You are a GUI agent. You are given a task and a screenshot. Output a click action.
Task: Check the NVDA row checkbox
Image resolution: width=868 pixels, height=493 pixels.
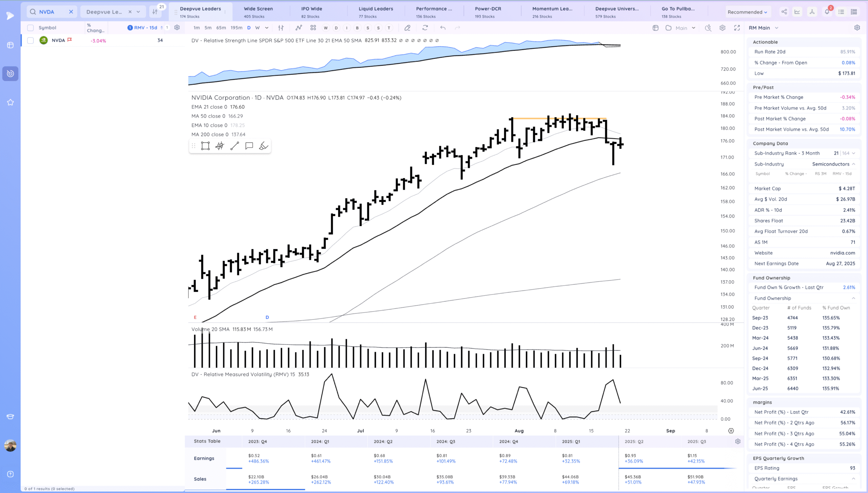tap(31, 40)
